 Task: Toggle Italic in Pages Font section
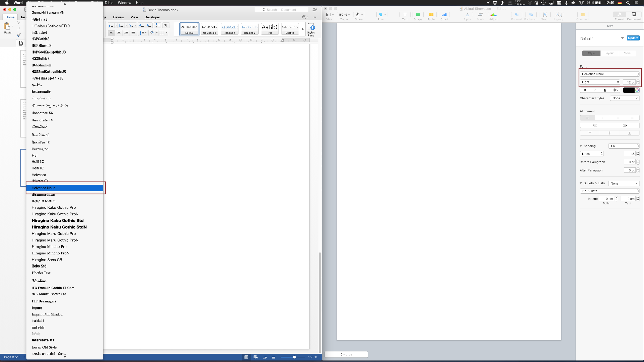(x=595, y=90)
